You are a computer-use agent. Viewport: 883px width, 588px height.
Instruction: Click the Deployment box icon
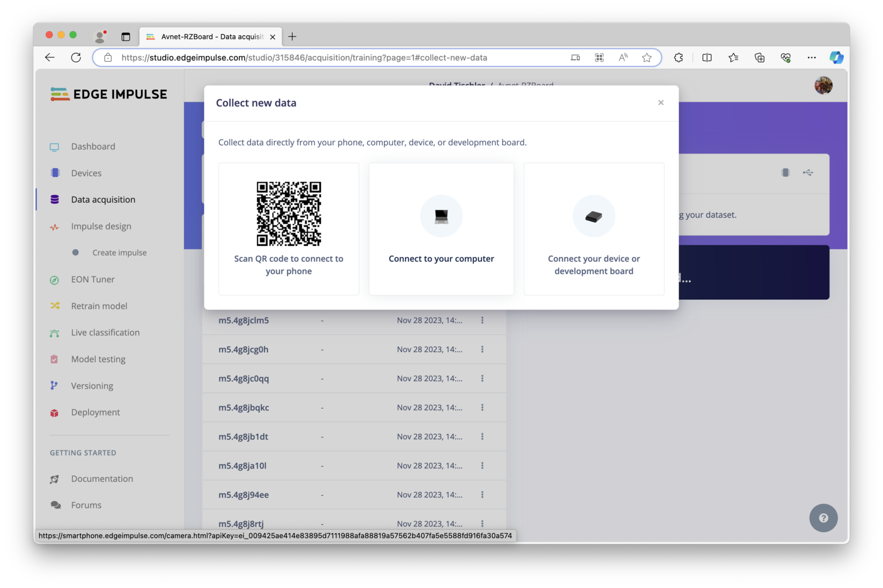coord(55,413)
